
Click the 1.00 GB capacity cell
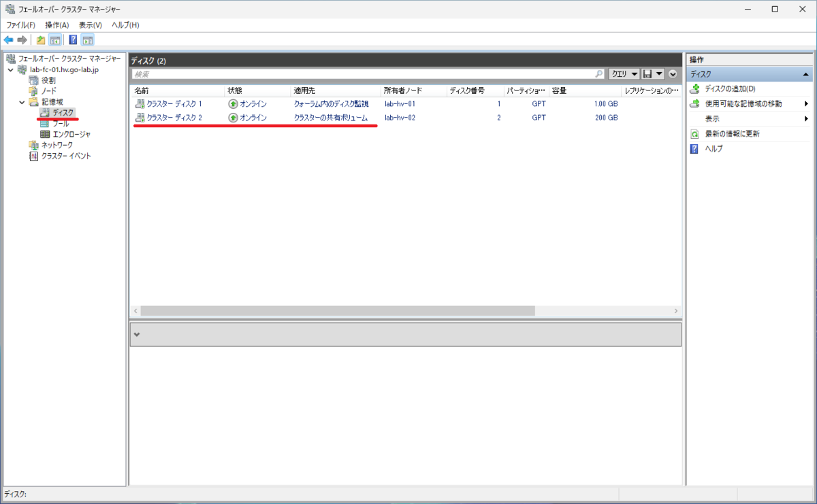[x=605, y=104]
